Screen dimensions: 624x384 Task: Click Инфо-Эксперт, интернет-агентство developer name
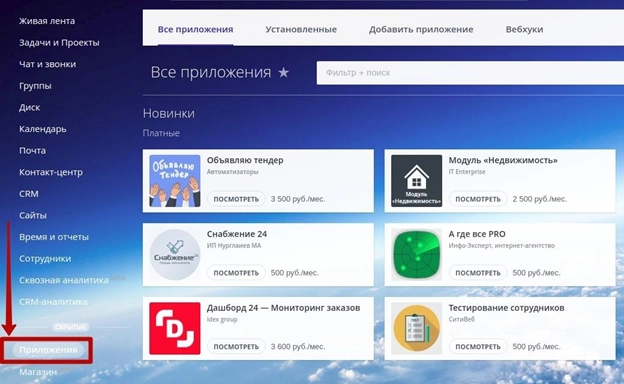(501, 246)
